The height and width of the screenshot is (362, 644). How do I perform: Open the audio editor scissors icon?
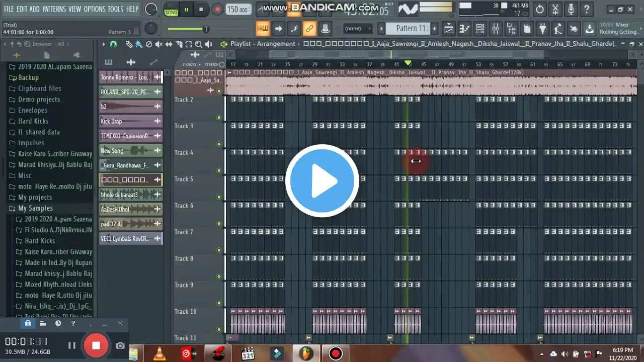point(555,9)
